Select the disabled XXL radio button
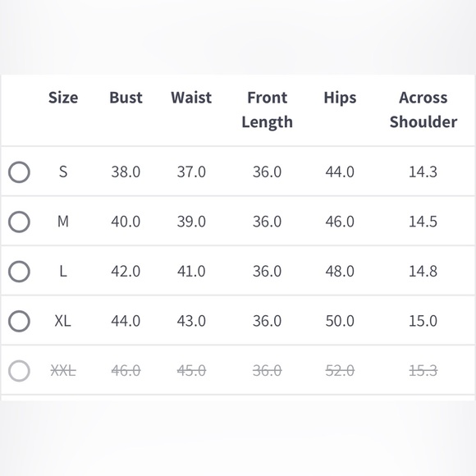The height and width of the screenshot is (476, 476). point(19,371)
